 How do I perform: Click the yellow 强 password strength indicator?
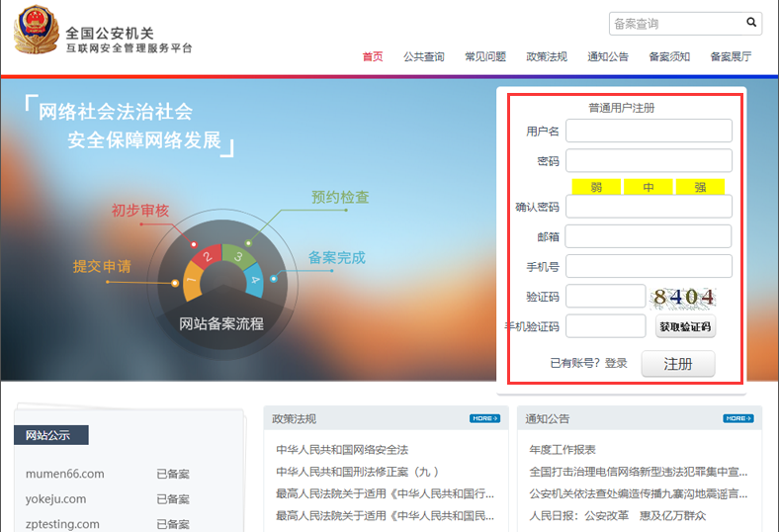pyautogui.click(x=699, y=187)
